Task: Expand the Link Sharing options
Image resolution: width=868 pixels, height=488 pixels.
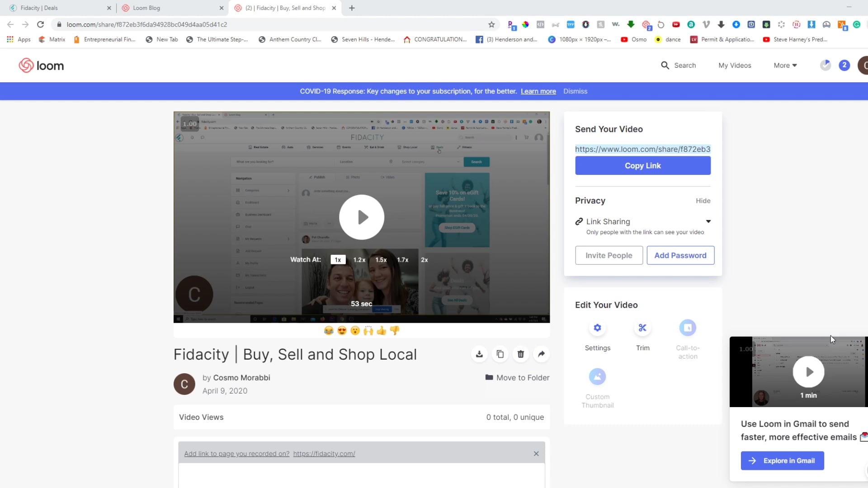Action: (708, 221)
